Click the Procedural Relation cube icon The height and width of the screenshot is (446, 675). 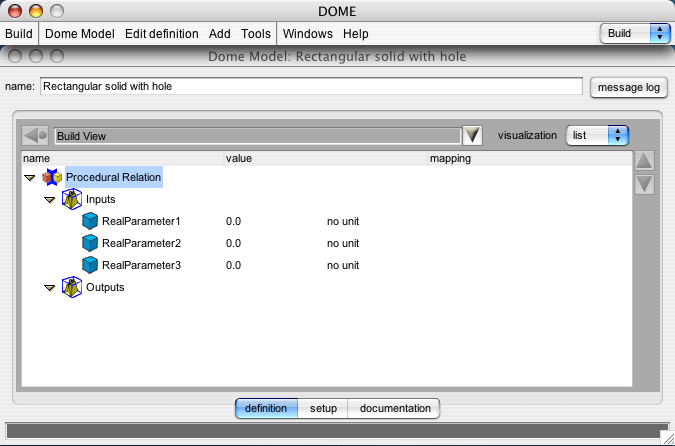(52, 177)
